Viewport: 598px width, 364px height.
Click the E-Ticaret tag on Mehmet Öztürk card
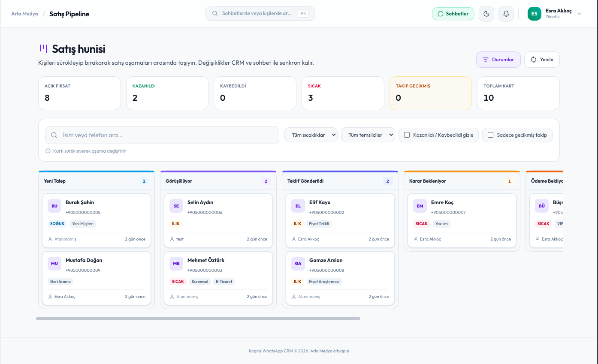click(223, 282)
